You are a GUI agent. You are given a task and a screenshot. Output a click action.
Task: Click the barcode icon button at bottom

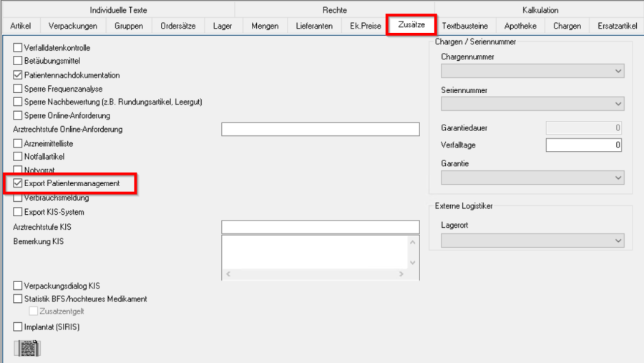point(27,348)
